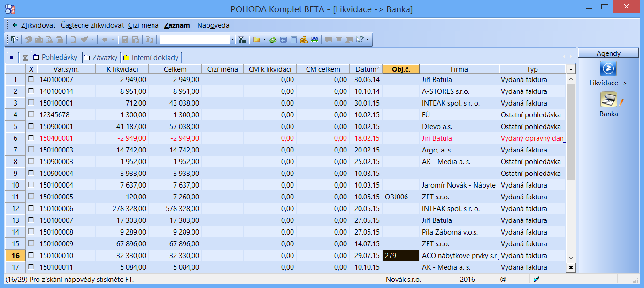Click the vertical scrollbar thumb of the table

(571, 133)
